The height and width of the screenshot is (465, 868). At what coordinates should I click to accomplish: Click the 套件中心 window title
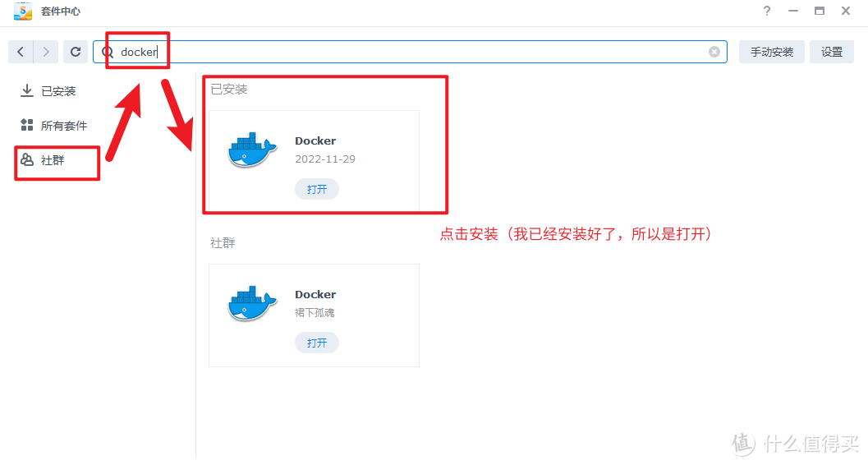point(60,11)
